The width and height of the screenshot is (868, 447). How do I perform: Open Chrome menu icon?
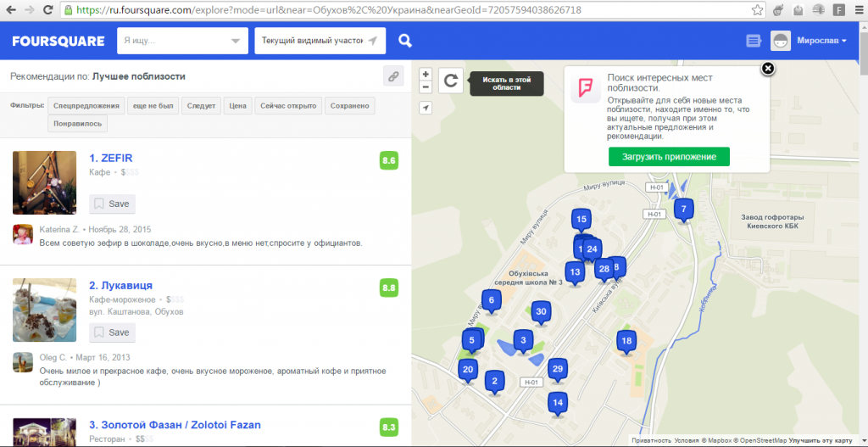point(858,10)
